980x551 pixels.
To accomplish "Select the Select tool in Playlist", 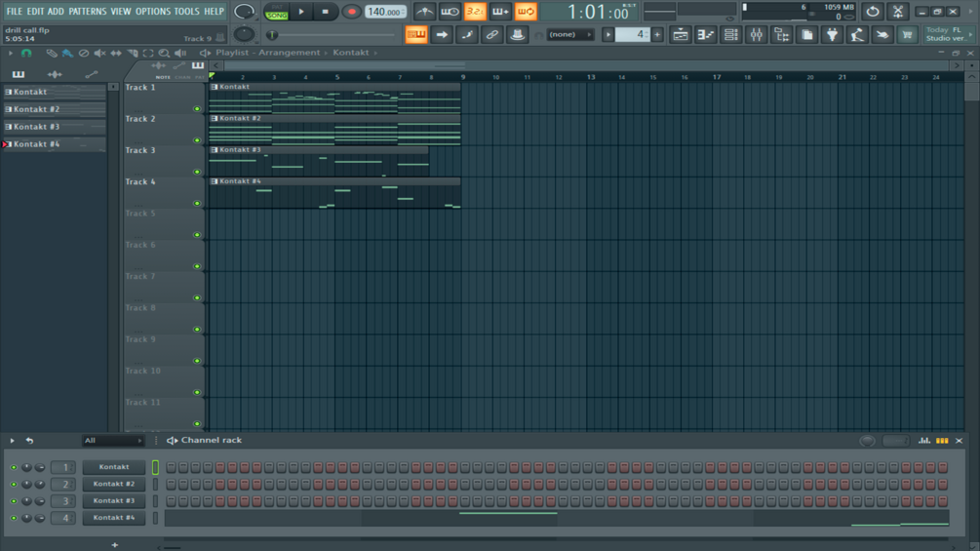I will tap(148, 53).
